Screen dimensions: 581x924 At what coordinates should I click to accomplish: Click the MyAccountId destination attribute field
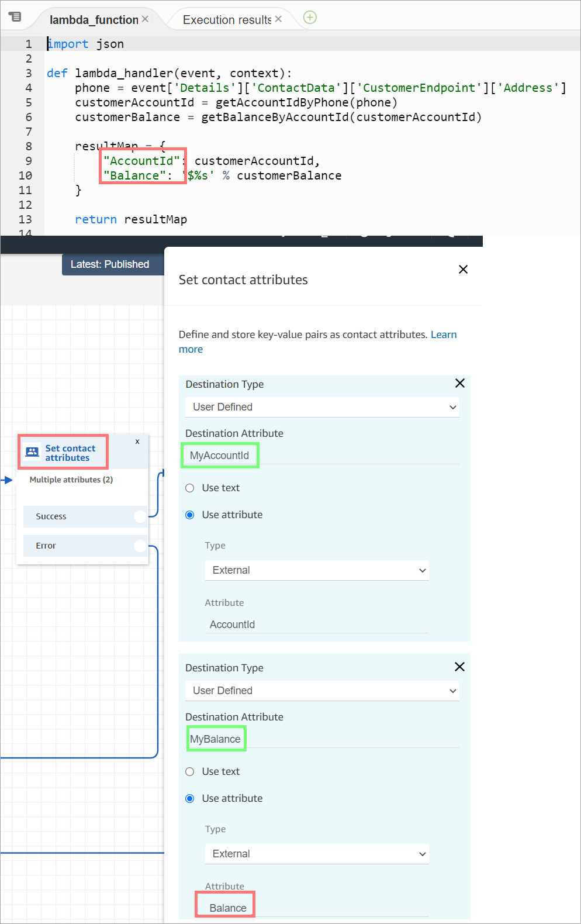220,456
